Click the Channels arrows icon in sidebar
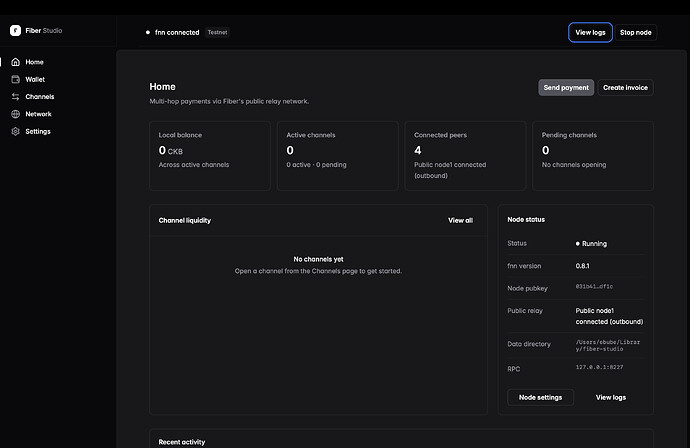 click(x=15, y=97)
